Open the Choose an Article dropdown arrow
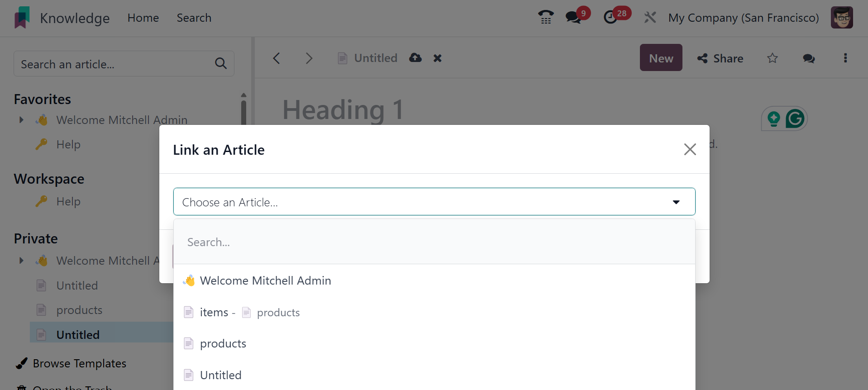868x390 pixels. (676, 202)
